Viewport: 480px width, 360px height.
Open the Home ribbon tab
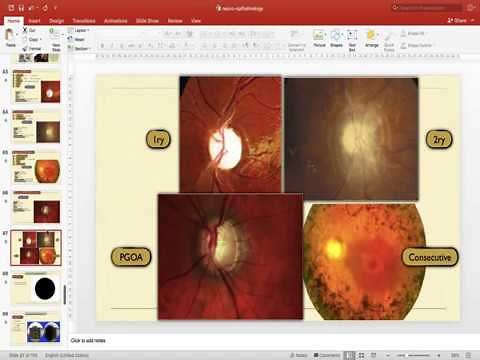click(14, 21)
